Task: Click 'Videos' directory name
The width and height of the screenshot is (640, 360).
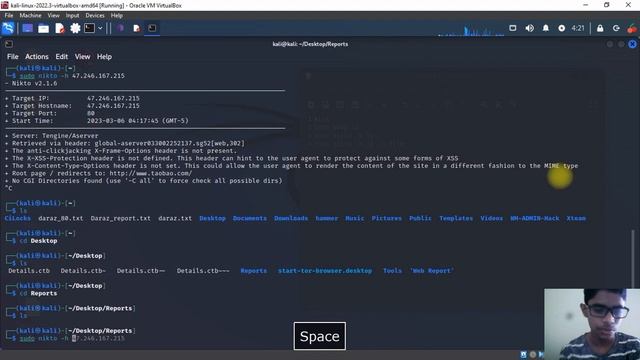Action: click(491, 218)
